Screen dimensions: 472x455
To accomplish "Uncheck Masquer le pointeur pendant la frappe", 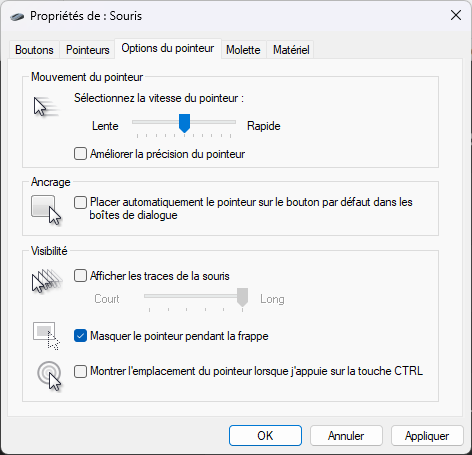I will 80,336.
